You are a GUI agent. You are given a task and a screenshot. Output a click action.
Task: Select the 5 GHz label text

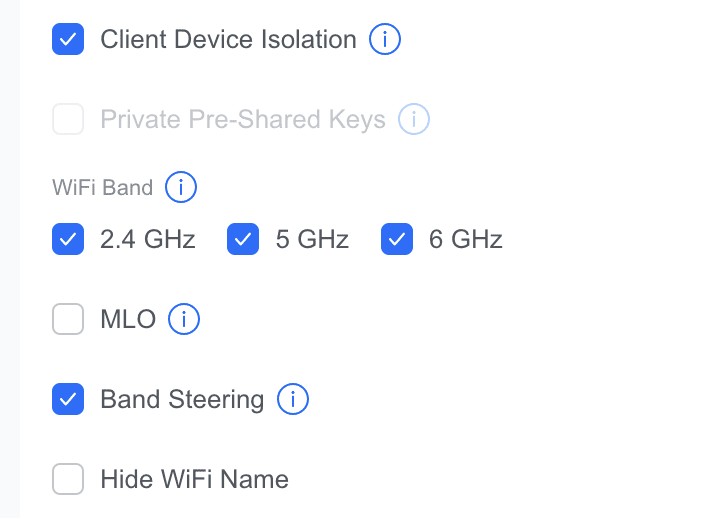(x=312, y=240)
